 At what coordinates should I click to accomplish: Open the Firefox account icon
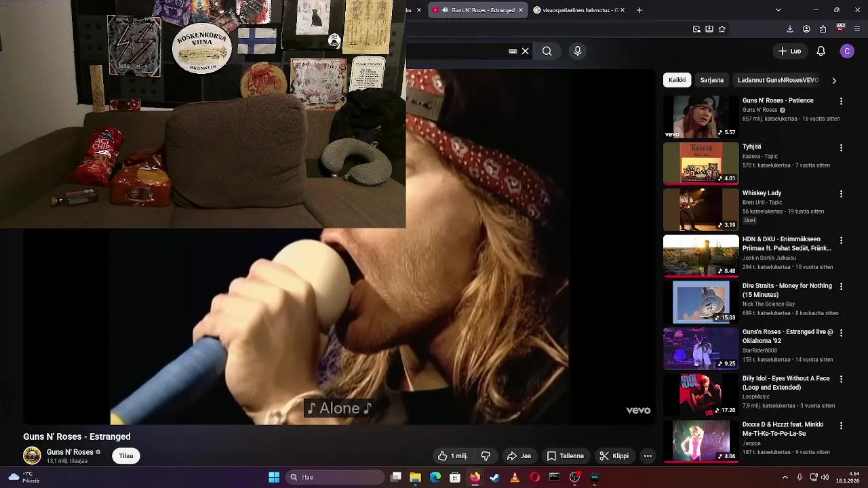[x=806, y=29]
